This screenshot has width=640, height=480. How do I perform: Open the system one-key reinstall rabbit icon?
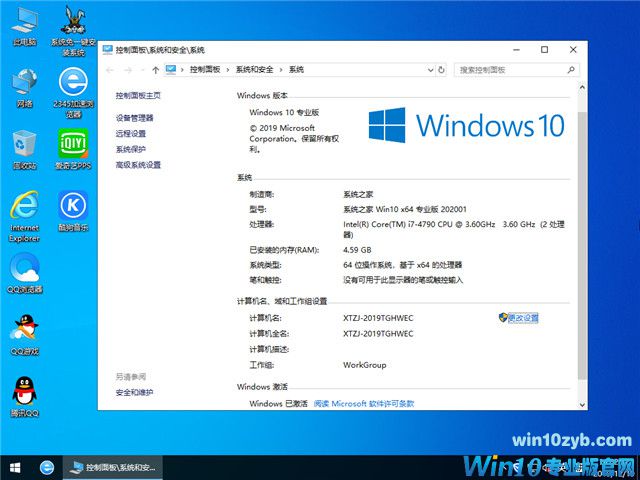pyautogui.click(x=73, y=31)
